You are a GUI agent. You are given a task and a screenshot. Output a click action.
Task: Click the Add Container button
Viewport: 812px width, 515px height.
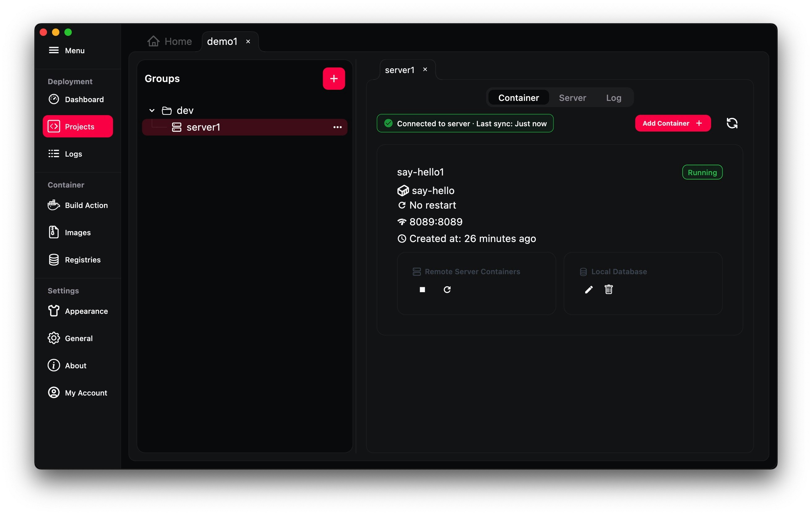672,123
